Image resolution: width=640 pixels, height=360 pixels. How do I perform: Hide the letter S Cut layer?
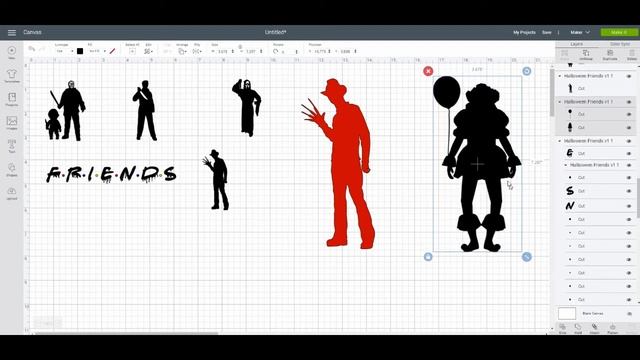[x=629, y=191]
